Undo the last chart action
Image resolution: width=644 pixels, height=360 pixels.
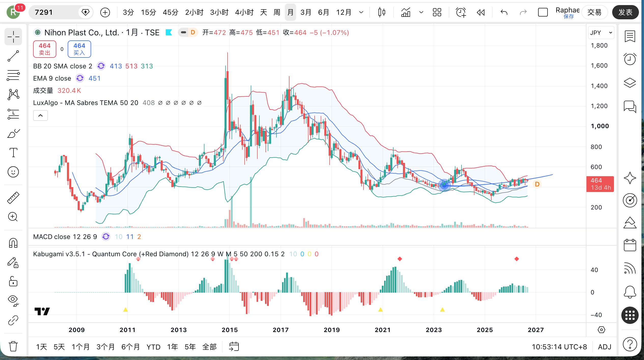click(504, 12)
